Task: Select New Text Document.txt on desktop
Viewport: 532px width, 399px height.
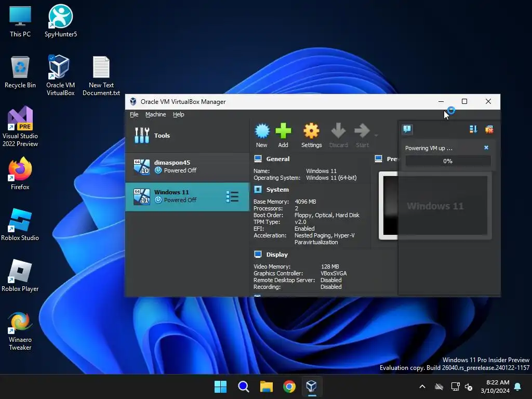Action: pos(101,76)
